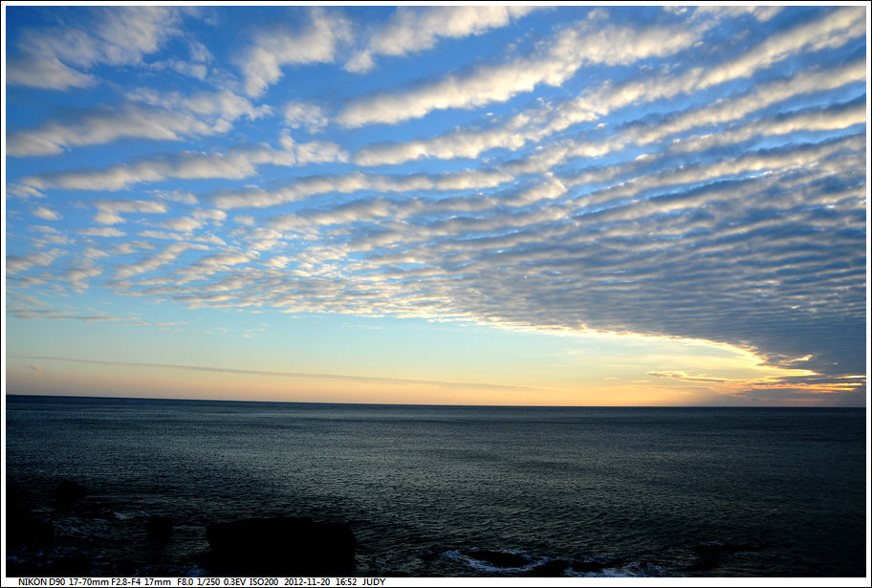Click the "17-70mm F2.8-F4" lens text
The width and height of the screenshot is (872, 588).
104,582
